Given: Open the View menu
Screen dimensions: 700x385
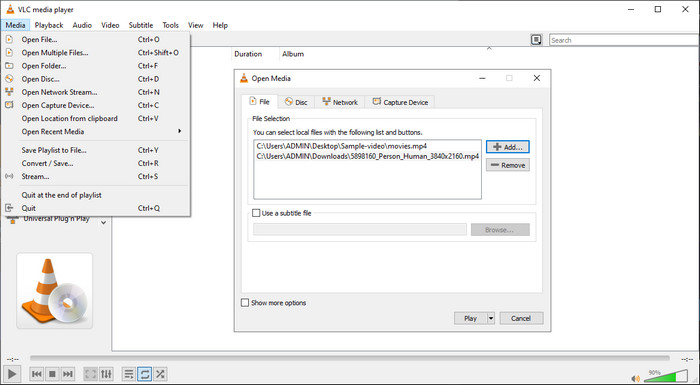Looking at the screenshot, I should (196, 25).
